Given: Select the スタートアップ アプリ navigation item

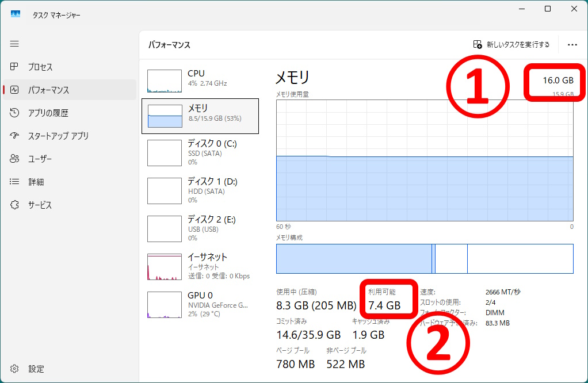Looking at the screenshot, I should point(70,136).
